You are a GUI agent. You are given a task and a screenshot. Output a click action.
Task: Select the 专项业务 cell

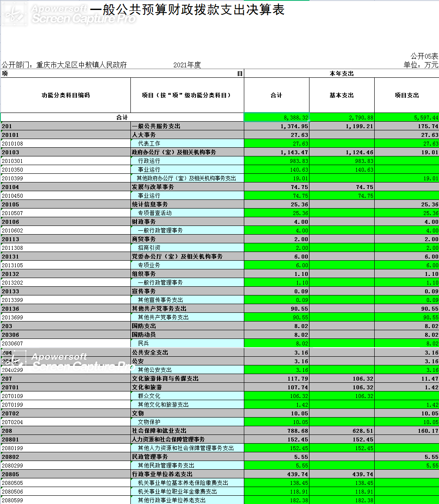point(187,265)
